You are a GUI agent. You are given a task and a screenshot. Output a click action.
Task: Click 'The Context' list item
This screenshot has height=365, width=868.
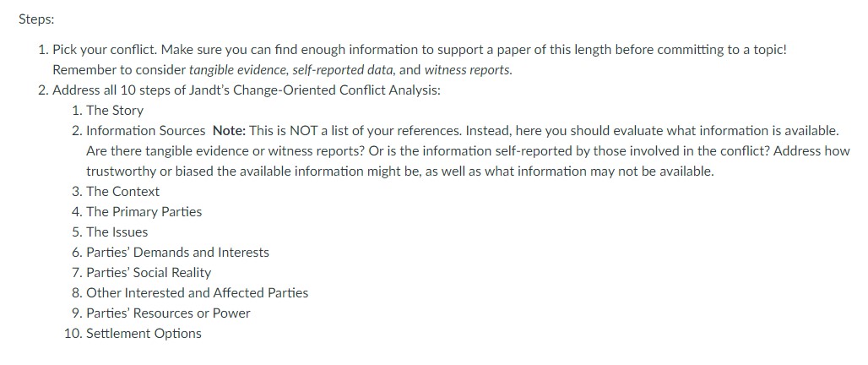click(123, 192)
